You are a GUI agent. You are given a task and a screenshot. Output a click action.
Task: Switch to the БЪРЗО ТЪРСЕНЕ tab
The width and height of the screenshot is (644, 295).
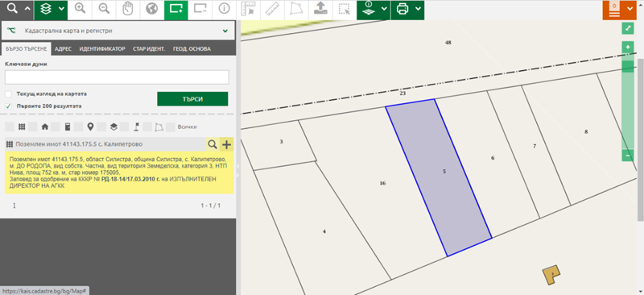pyautogui.click(x=26, y=48)
